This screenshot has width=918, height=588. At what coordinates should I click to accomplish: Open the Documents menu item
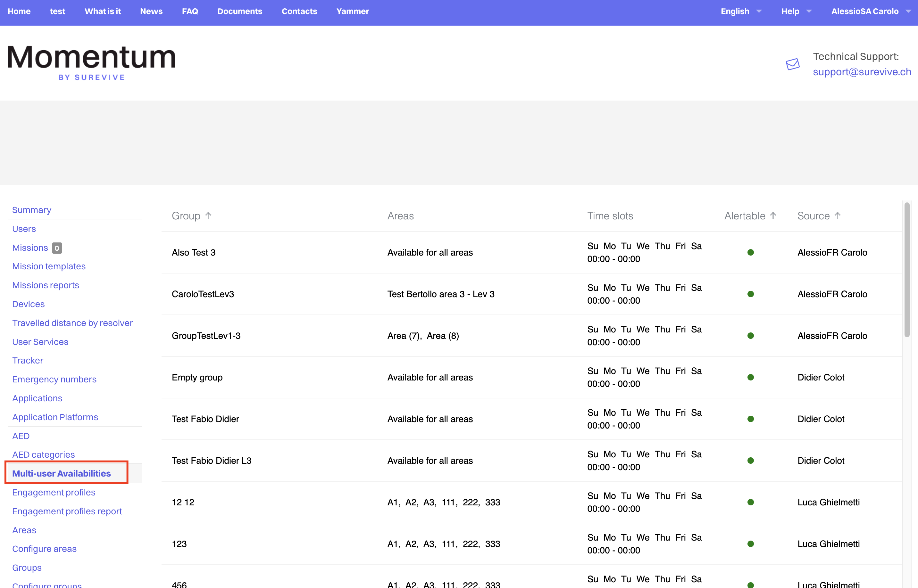point(239,11)
